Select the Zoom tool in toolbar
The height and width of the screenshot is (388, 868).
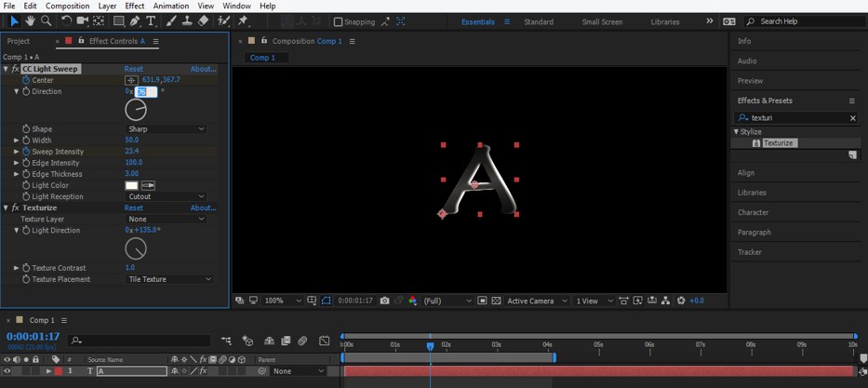46,20
